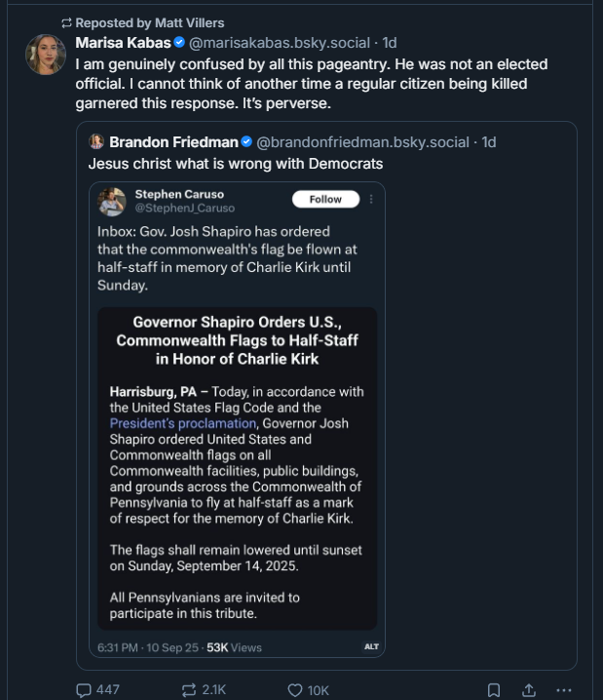Click the repost arrows icon above the post
The width and height of the screenshot is (603, 700).
(x=66, y=21)
